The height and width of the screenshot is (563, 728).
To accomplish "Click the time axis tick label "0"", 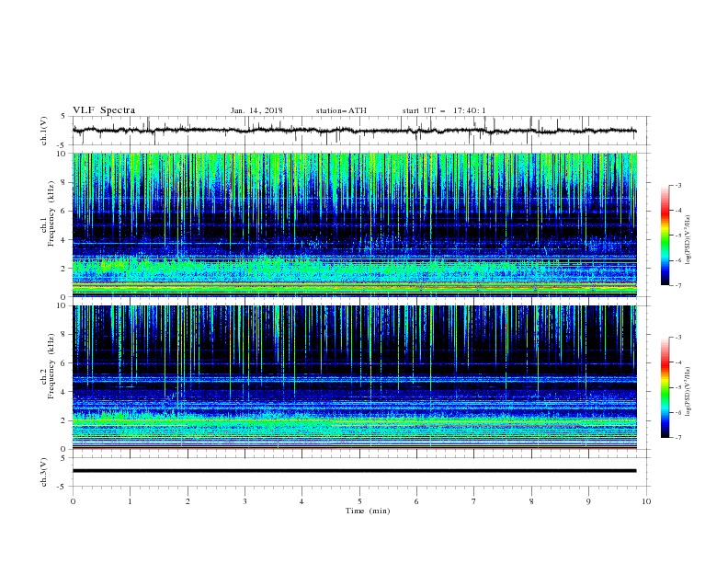I will click(x=73, y=501).
